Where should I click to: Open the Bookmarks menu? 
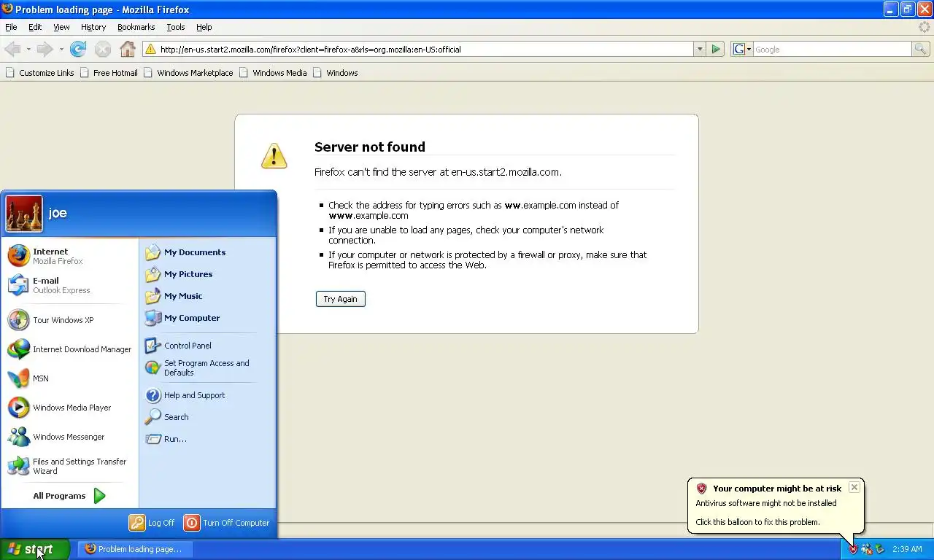pos(136,27)
